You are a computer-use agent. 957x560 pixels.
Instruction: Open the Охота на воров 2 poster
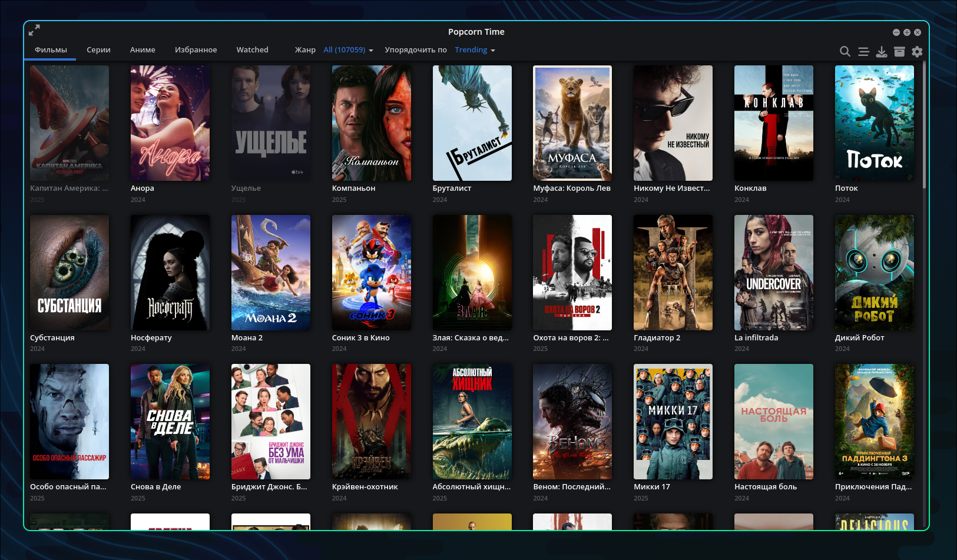[572, 273]
